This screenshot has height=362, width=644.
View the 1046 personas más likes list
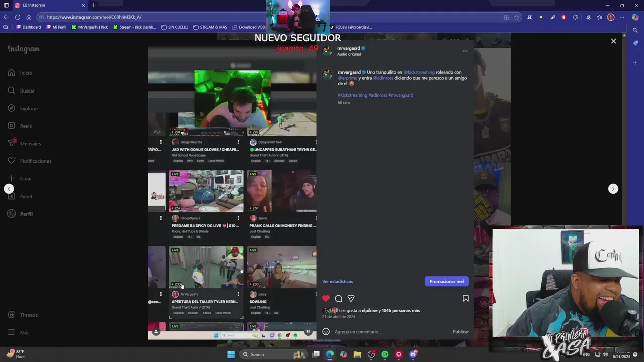[400, 311]
